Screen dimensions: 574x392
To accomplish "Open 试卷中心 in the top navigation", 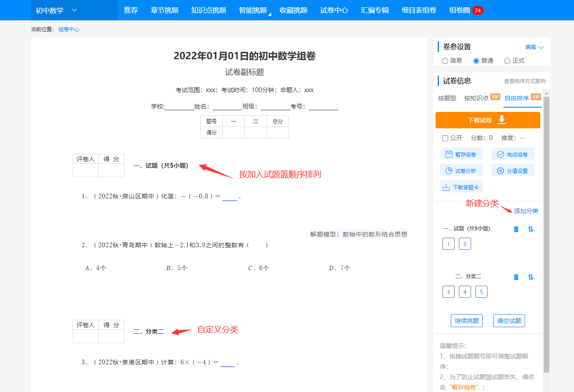I will point(334,10).
